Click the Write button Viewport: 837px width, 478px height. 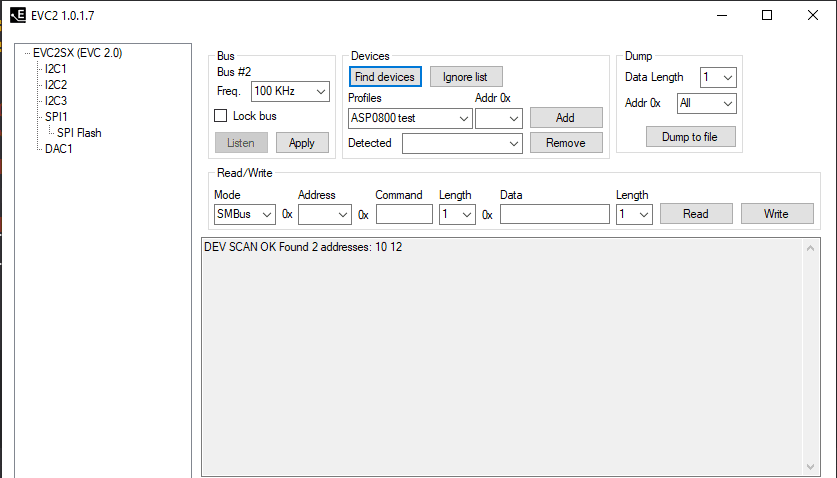[777, 214]
